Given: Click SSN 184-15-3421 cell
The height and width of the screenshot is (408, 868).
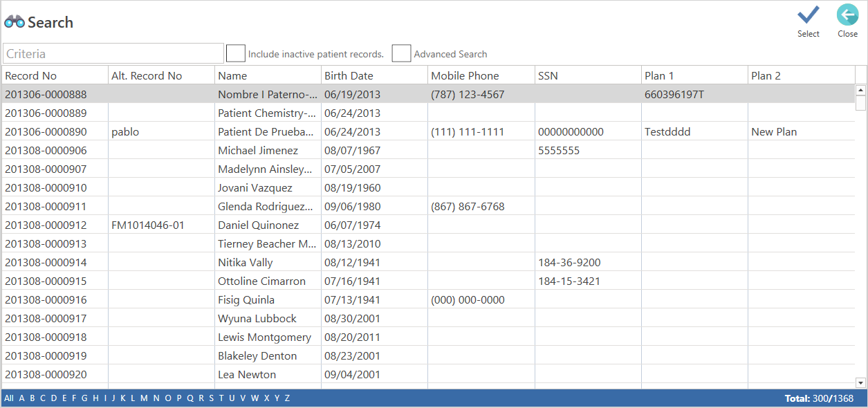Looking at the screenshot, I should point(588,281).
